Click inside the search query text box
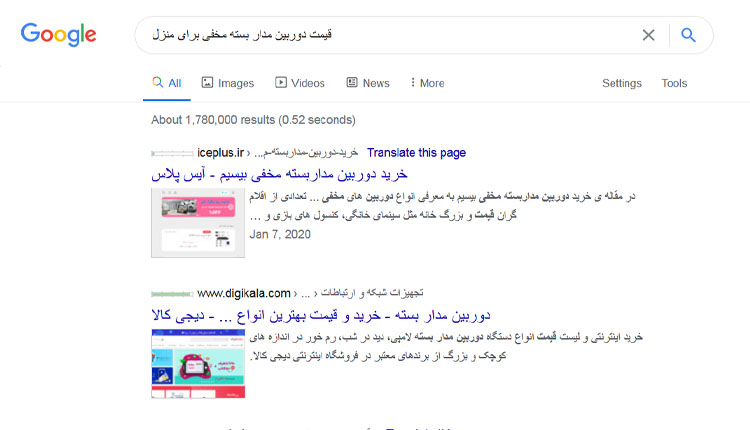Viewport: 750px width, 430px height. pyautogui.click(x=390, y=35)
